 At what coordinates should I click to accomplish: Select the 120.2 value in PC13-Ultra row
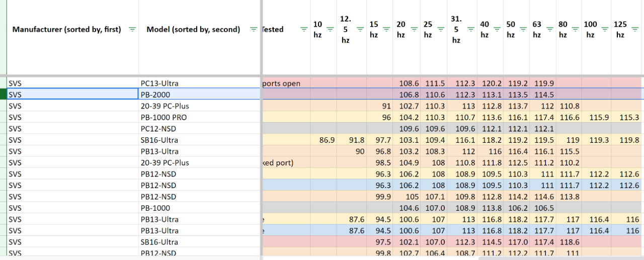[x=490, y=83]
